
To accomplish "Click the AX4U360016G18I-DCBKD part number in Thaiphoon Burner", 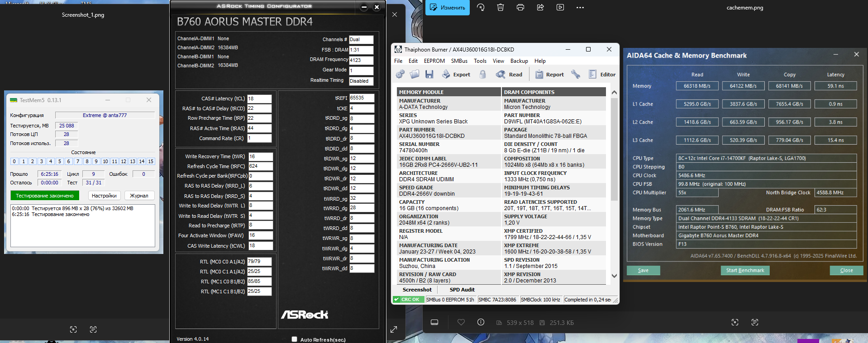I will pyautogui.click(x=432, y=136).
